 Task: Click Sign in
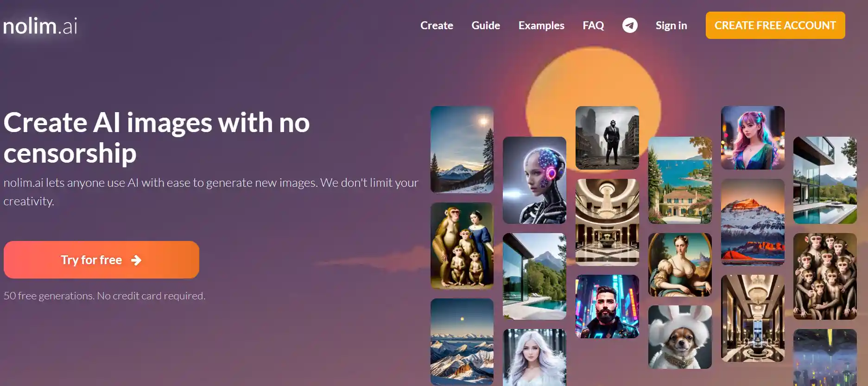[x=671, y=25]
